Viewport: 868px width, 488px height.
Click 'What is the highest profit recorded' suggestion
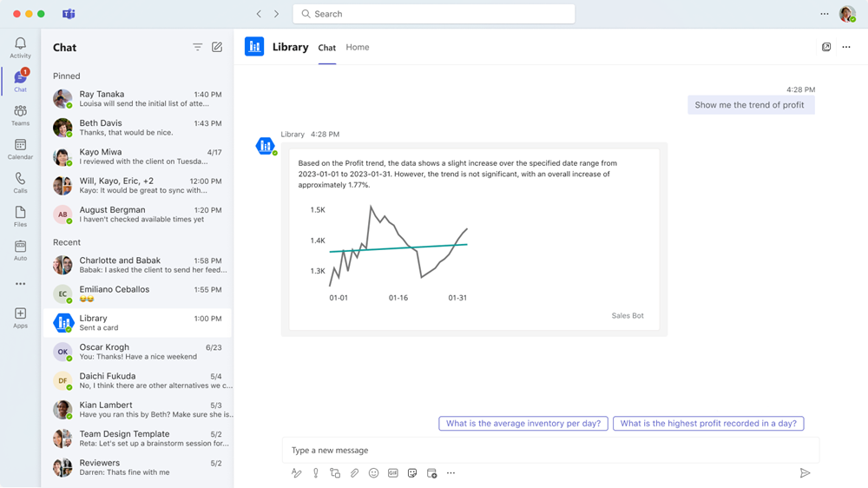point(708,424)
